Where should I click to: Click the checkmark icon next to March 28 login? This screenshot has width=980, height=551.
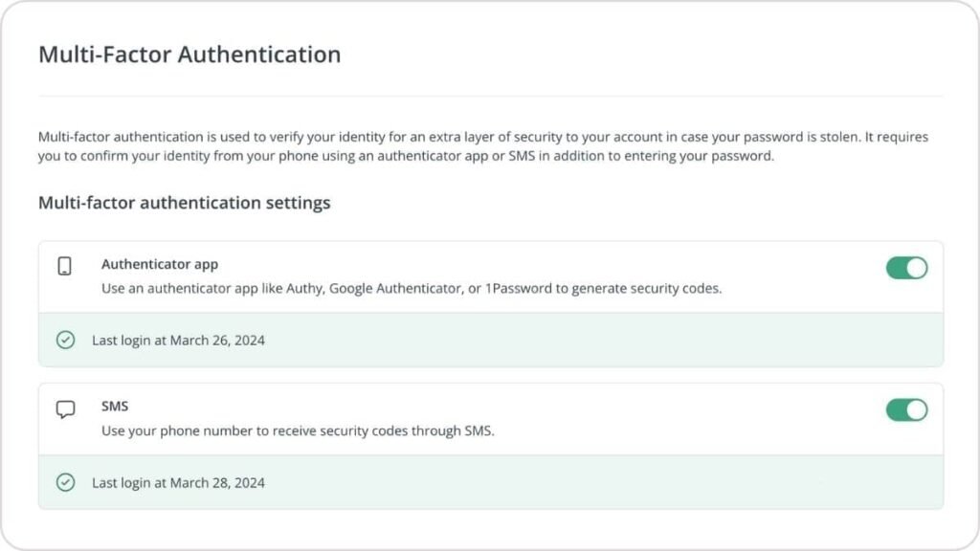65,482
